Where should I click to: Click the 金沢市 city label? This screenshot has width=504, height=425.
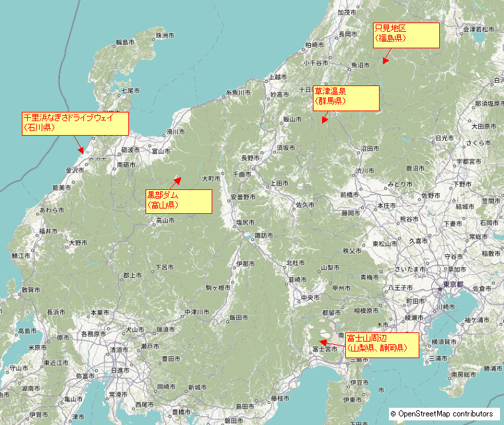pos(75,171)
